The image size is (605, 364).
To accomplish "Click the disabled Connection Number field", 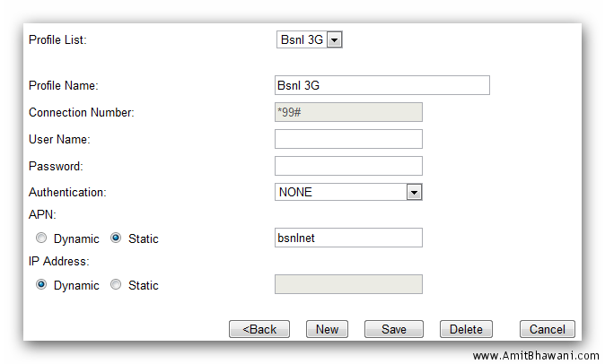I will pos(349,112).
